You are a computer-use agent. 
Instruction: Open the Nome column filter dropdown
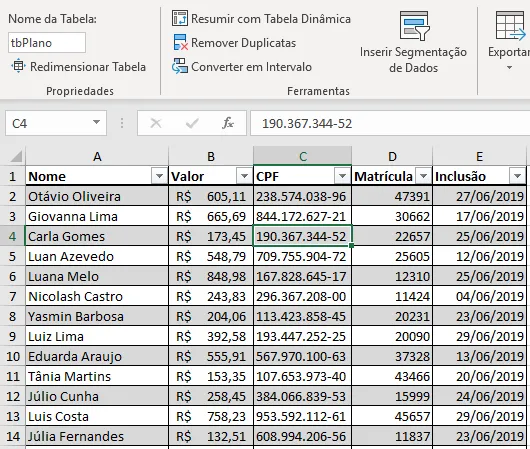point(159,176)
